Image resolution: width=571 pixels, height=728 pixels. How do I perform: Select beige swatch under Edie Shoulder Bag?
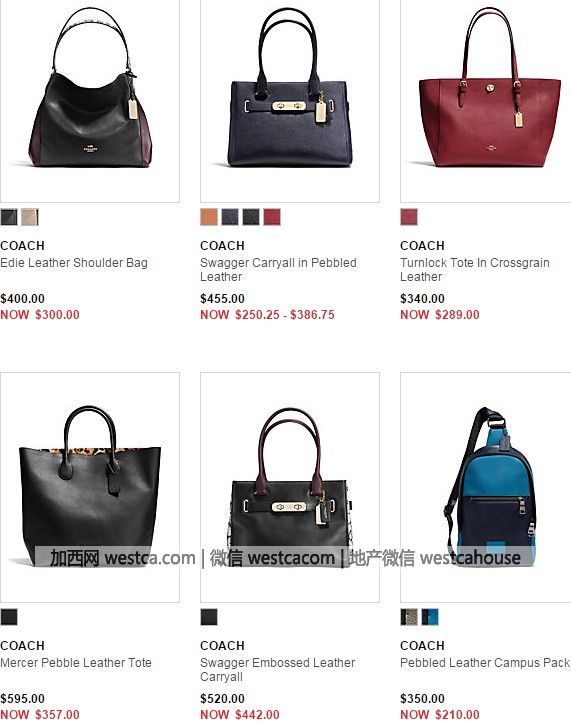pos(30,217)
